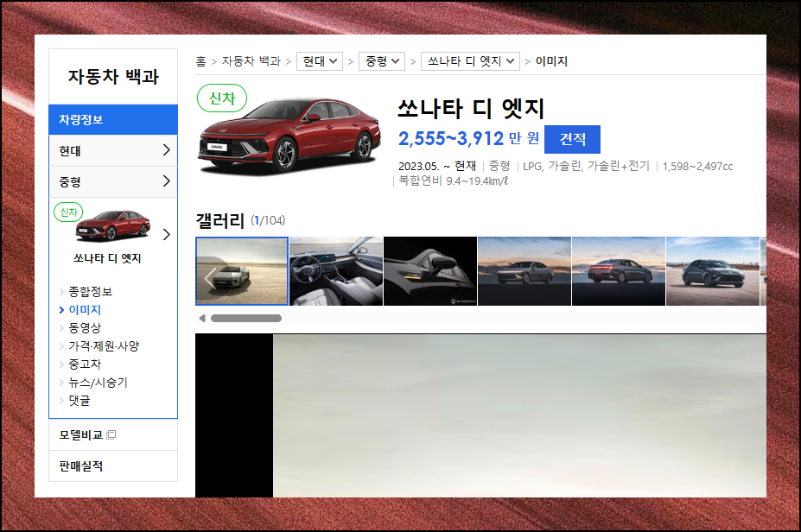Click the 자동차 백과 sidebar title

pos(113,77)
